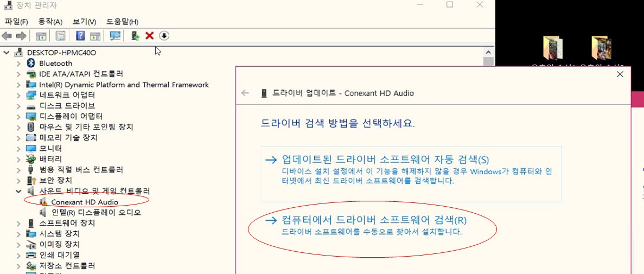Select the 배터리 category icon
The height and width of the screenshot is (274, 644).
pos(31,159)
